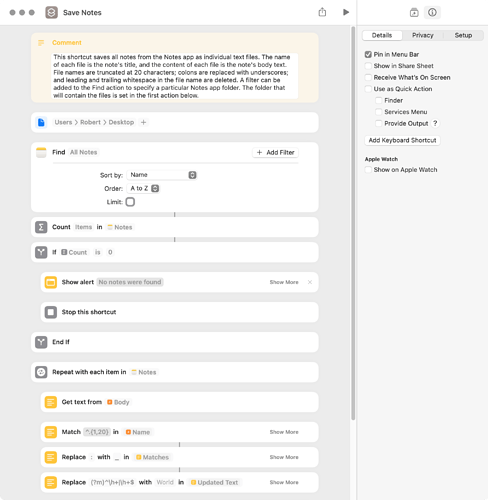Screen dimensions: 488x500
Task: Switch to the Privacy tab
Action: click(422, 35)
